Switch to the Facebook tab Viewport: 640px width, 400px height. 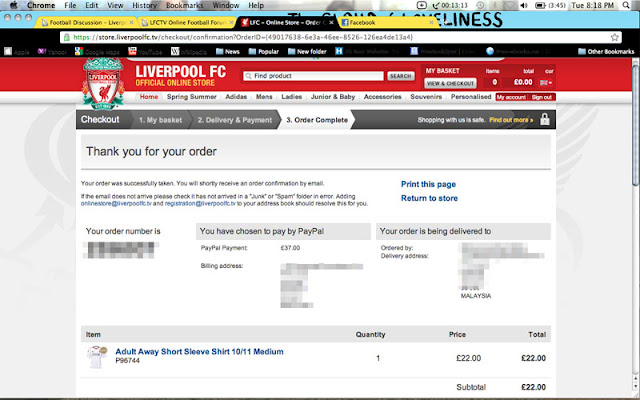387,22
